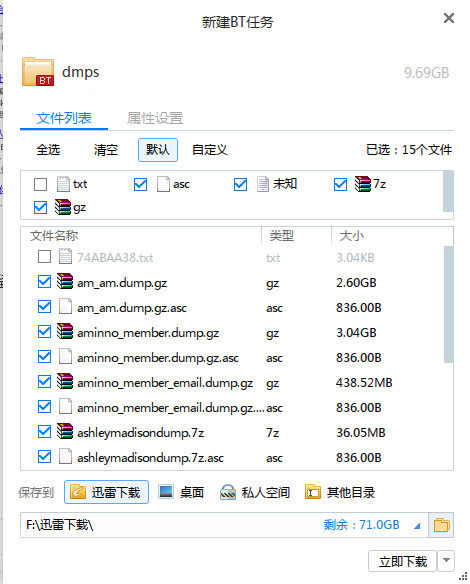Open the dropdown next to 立即下载
Image resolution: width=470 pixels, height=584 pixels.
[446, 561]
